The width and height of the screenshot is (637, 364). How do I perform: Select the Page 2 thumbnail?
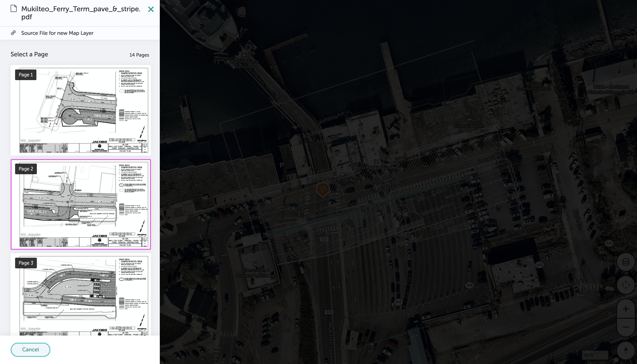coord(81,204)
